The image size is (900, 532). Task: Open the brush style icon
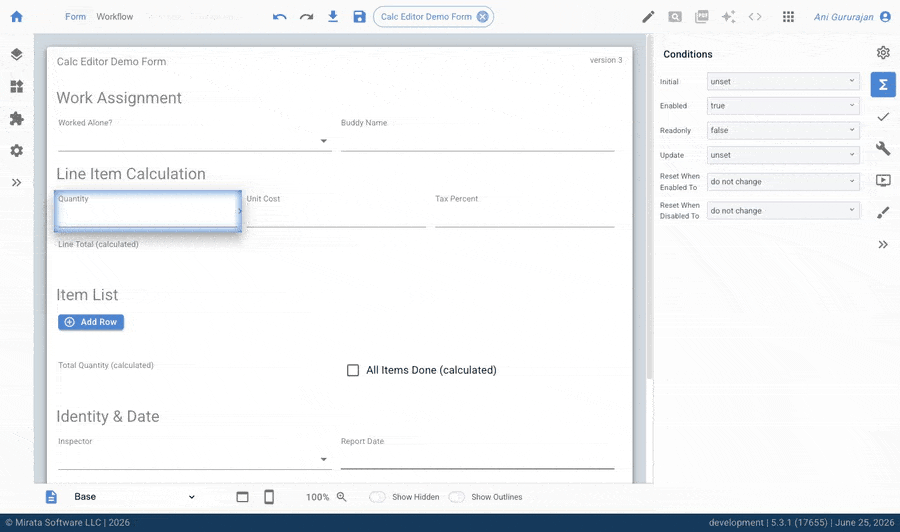[883, 213]
